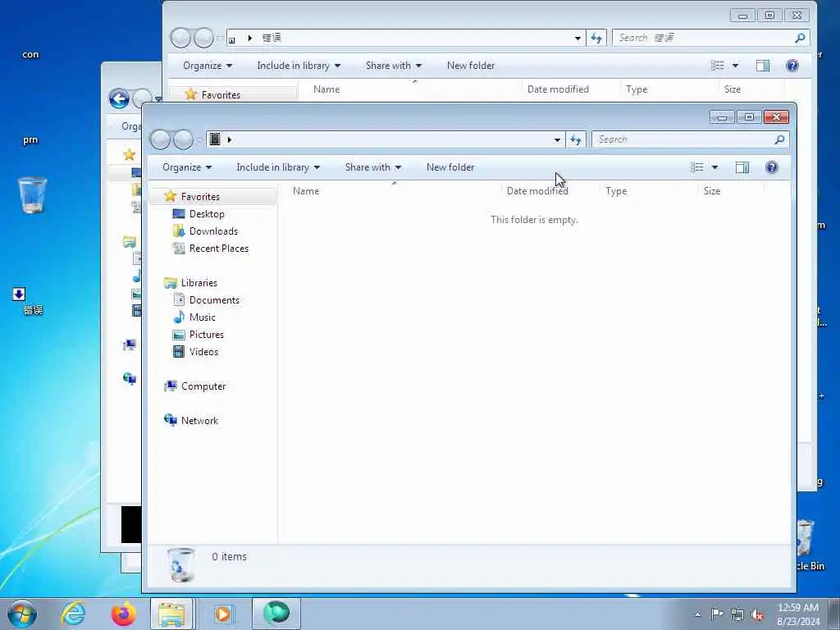This screenshot has width=840, height=630.
Task: Click the front window address bar
Action: coord(386,139)
